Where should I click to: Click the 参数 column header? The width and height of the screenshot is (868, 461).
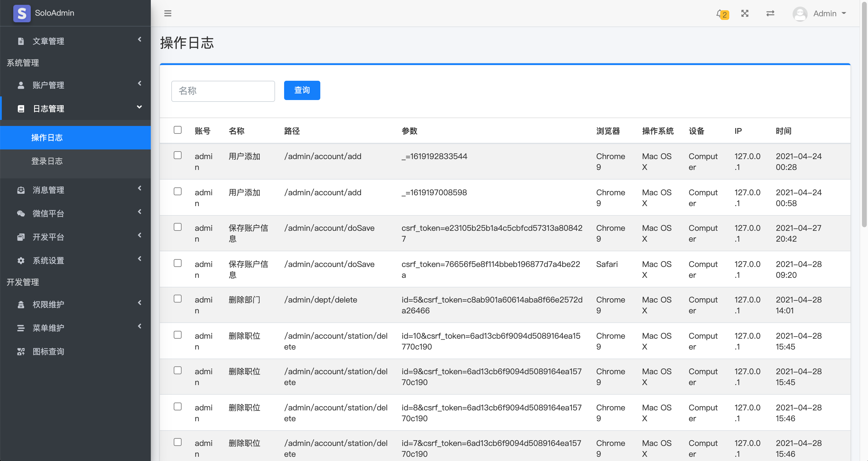(409, 131)
